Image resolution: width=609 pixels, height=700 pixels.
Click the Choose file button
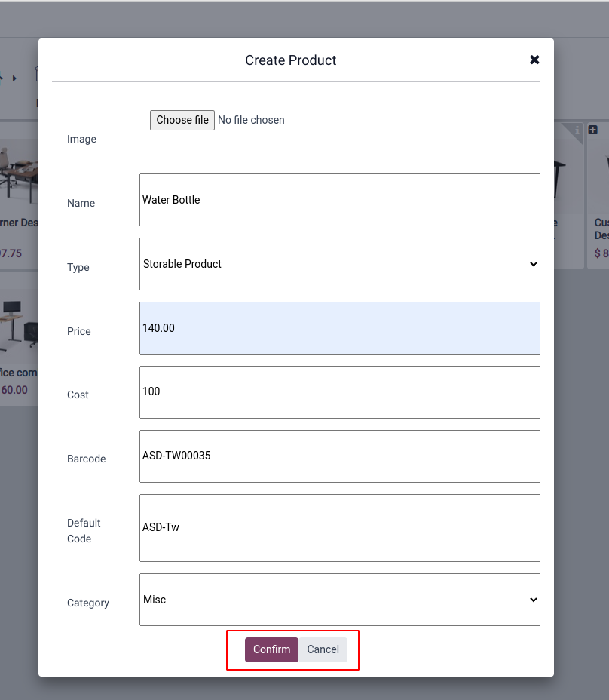[182, 120]
